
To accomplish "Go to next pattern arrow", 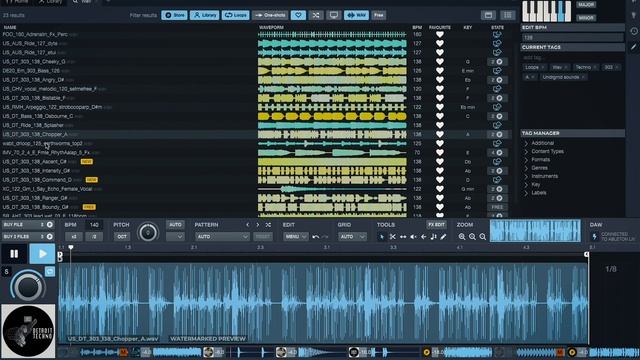I will [x=258, y=225].
